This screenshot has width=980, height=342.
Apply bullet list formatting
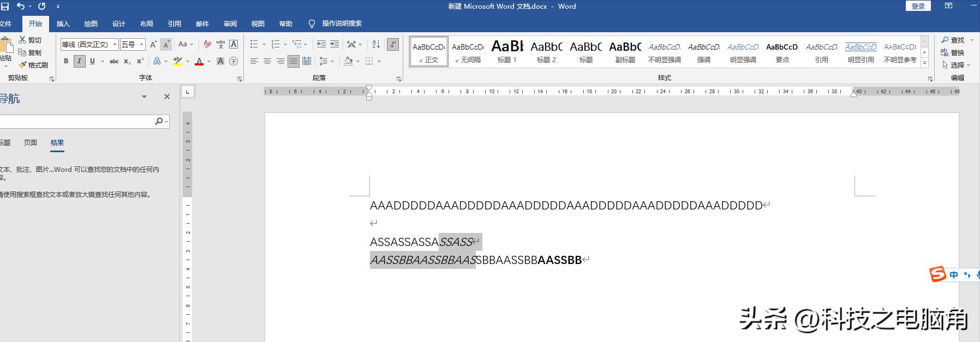(x=254, y=44)
